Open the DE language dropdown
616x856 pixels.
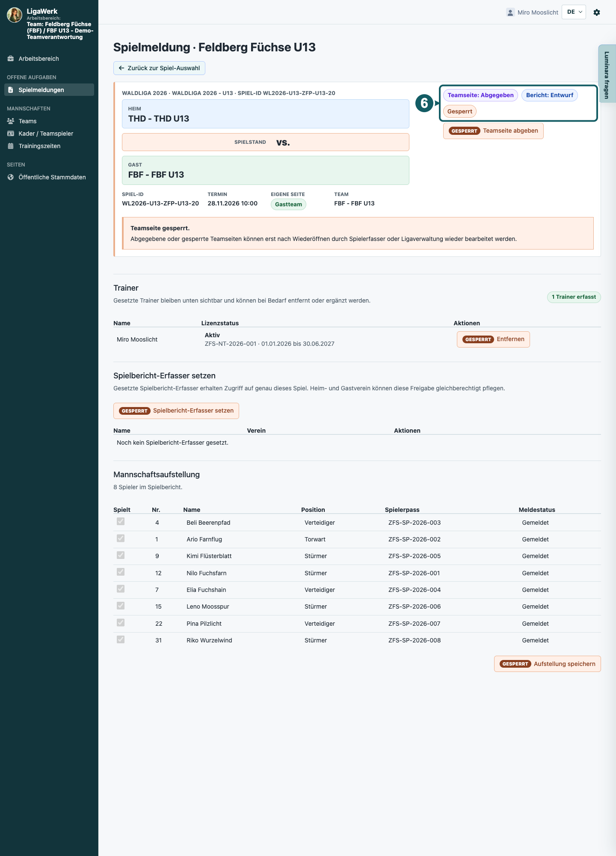click(574, 12)
